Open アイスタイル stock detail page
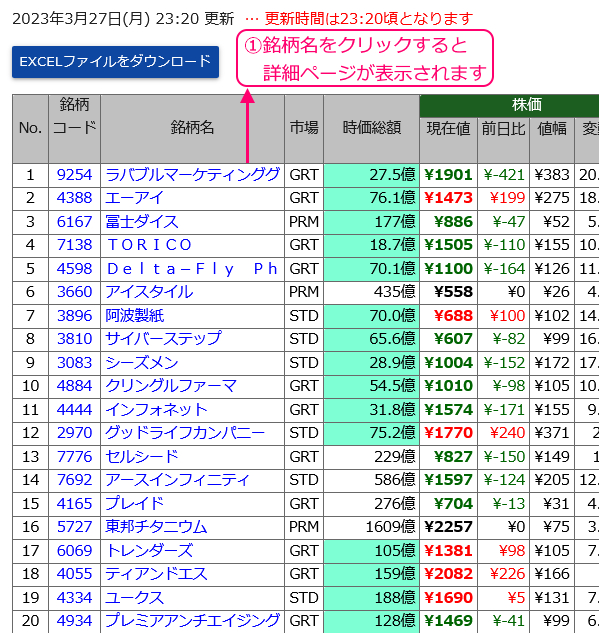The width and height of the screenshot is (599, 633). pyautogui.click(x=149, y=291)
